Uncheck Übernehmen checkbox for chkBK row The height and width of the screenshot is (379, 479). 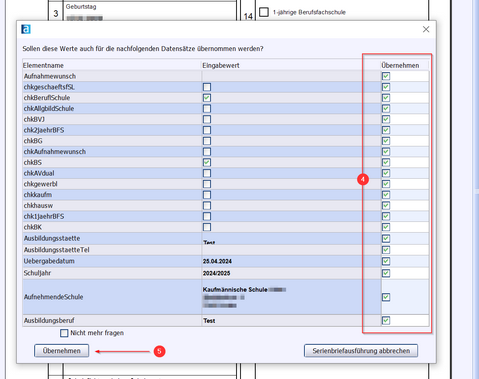pos(386,227)
